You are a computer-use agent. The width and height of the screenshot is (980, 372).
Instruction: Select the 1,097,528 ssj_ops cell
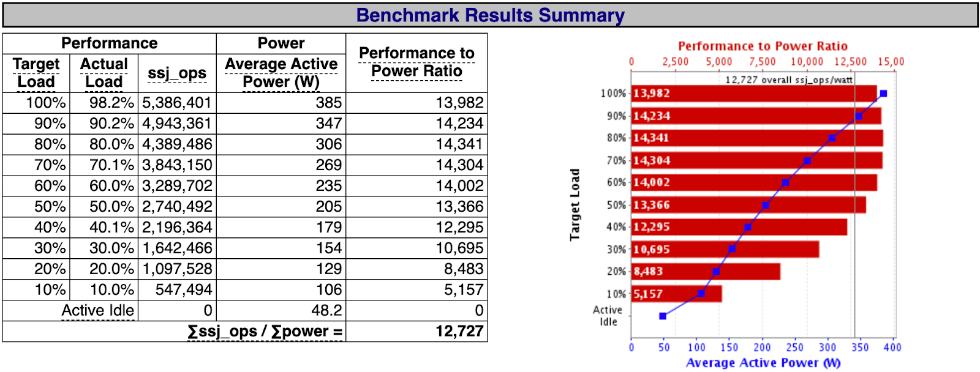[x=177, y=269]
